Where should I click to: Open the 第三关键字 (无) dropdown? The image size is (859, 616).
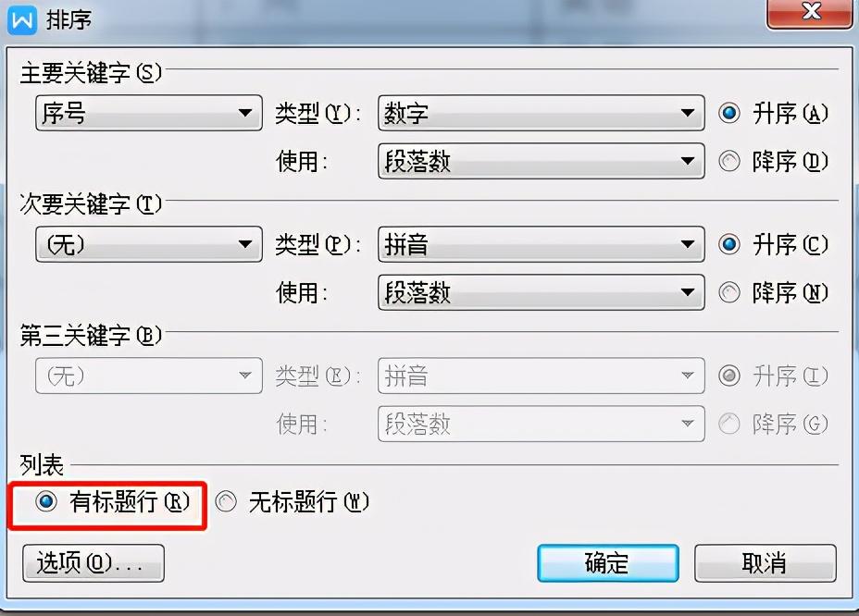point(149,376)
